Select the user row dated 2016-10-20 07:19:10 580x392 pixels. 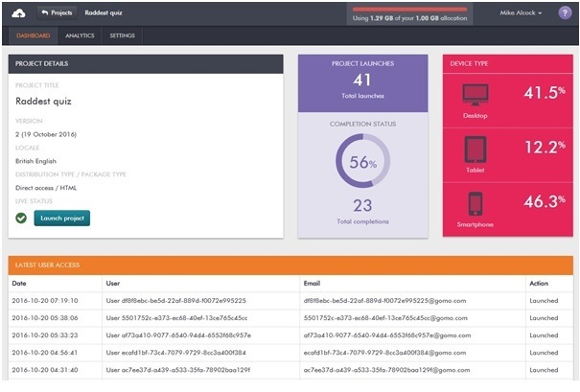pos(290,301)
